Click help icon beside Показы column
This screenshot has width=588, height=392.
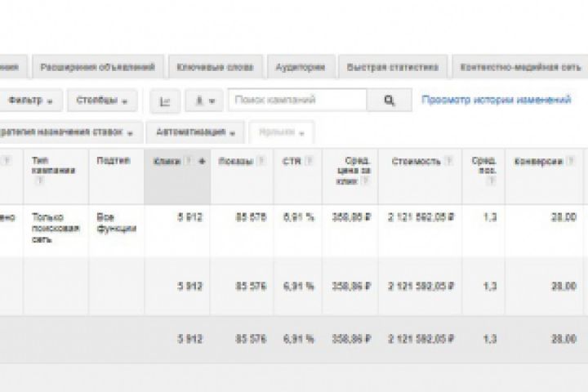coord(261,162)
